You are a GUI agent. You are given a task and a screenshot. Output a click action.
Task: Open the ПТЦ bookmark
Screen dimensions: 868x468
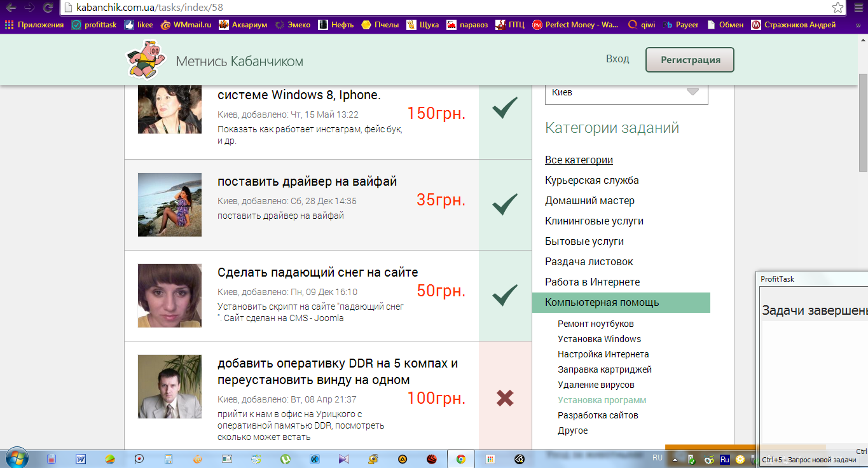510,25
